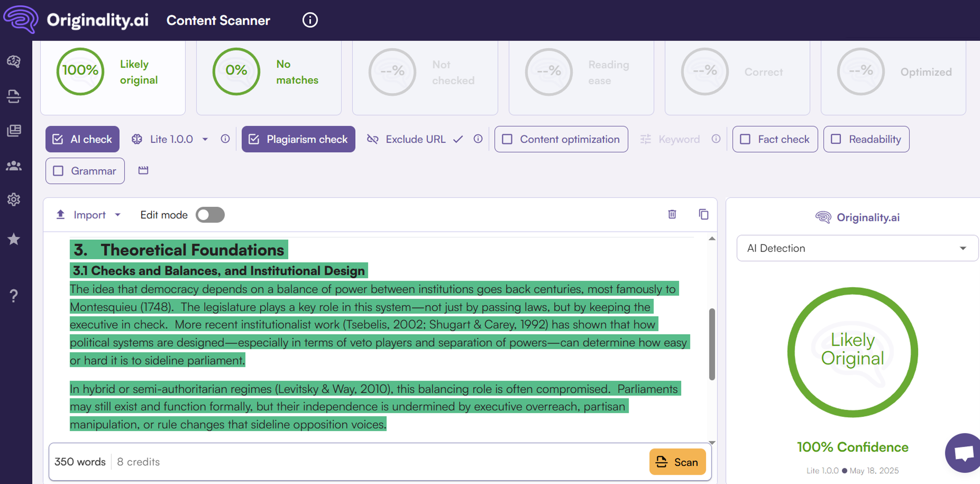Click the info icon next to Keyword
The width and height of the screenshot is (980, 484).
(716, 139)
